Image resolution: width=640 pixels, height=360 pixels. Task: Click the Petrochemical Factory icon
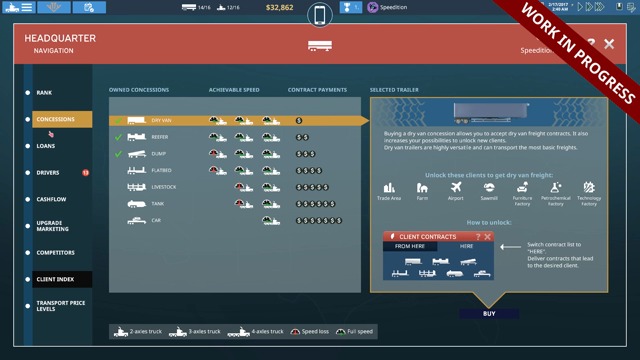coord(556,194)
